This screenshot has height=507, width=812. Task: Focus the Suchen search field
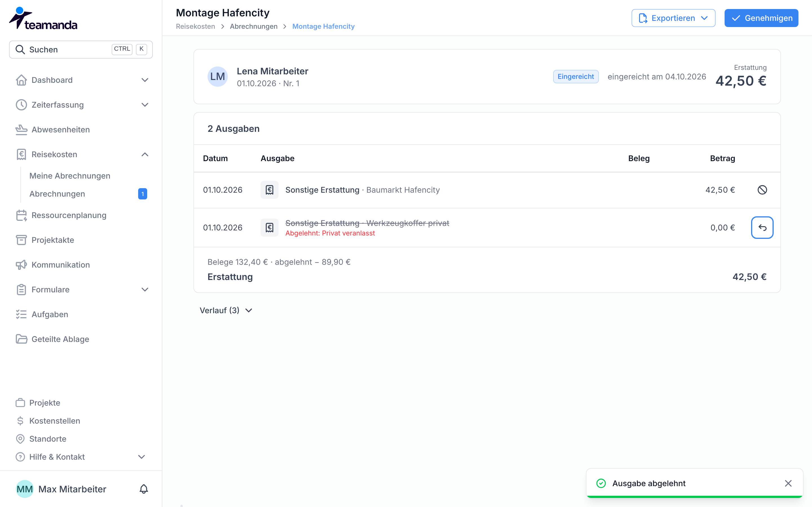click(x=81, y=50)
